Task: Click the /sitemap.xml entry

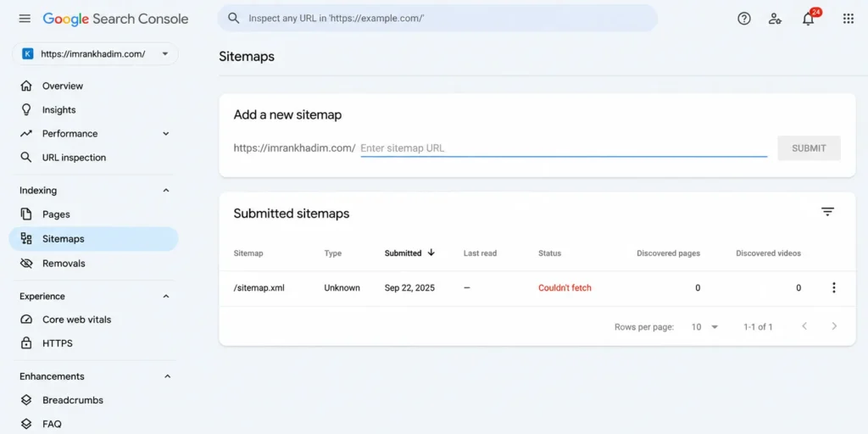Action: [x=259, y=288]
